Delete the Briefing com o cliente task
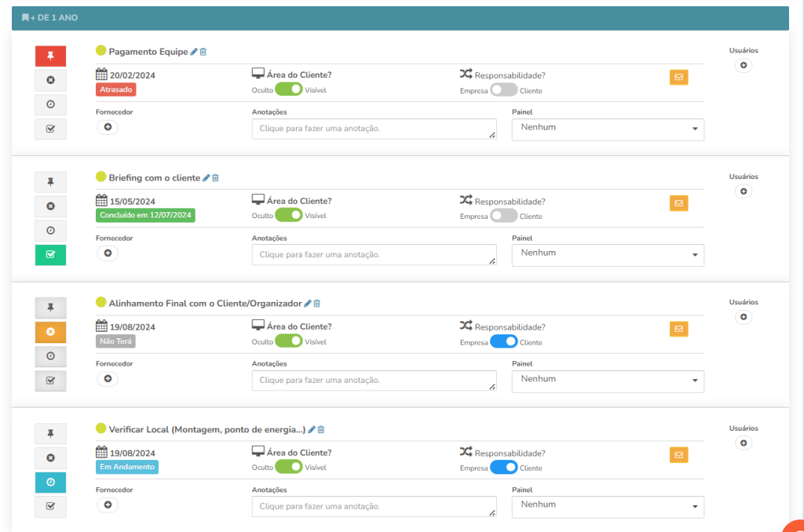This screenshot has width=804, height=532. pyautogui.click(x=216, y=178)
